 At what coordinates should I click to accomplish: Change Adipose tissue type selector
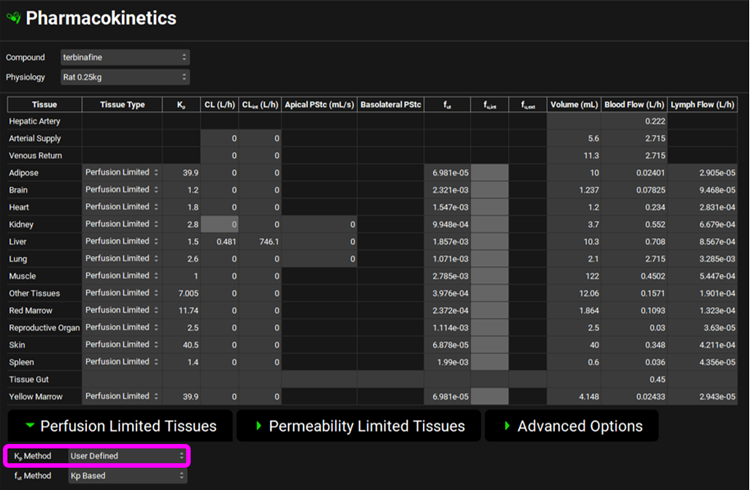click(x=122, y=172)
